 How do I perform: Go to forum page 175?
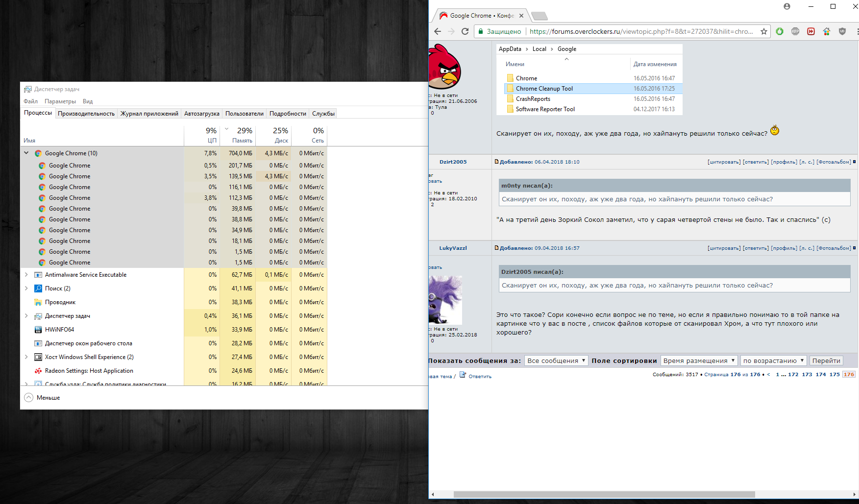(x=834, y=374)
